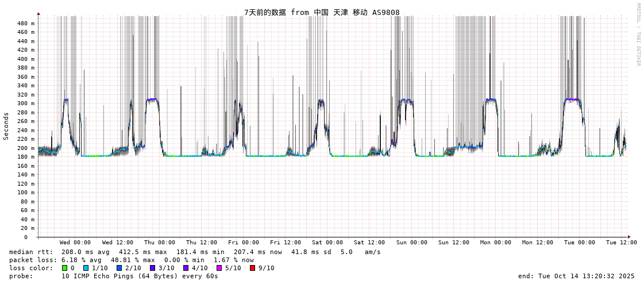Click the "Sat 00:00" time axis label
The width and height of the screenshot is (644, 284).
327,243
